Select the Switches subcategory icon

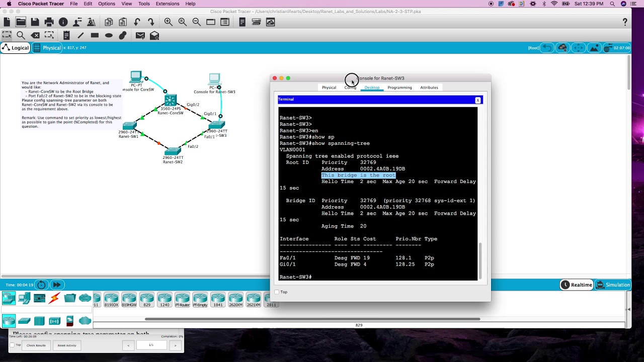tap(24, 321)
